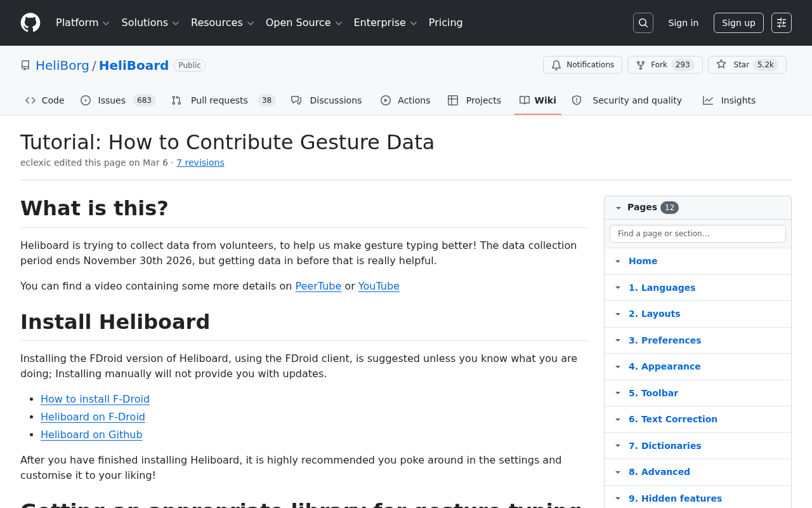Open the 5. Toolbar wiki page
Image resolution: width=812 pixels, height=508 pixels.
point(653,393)
